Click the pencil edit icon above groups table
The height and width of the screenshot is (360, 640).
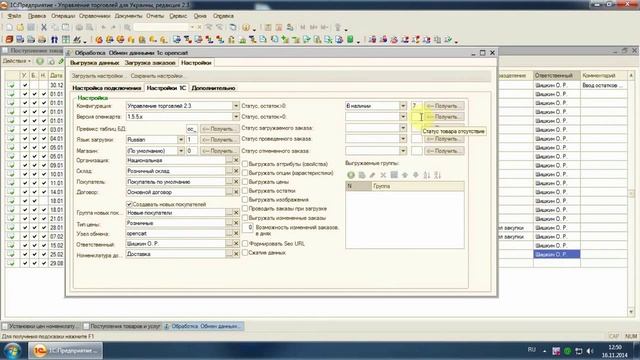tap(372, 175)
